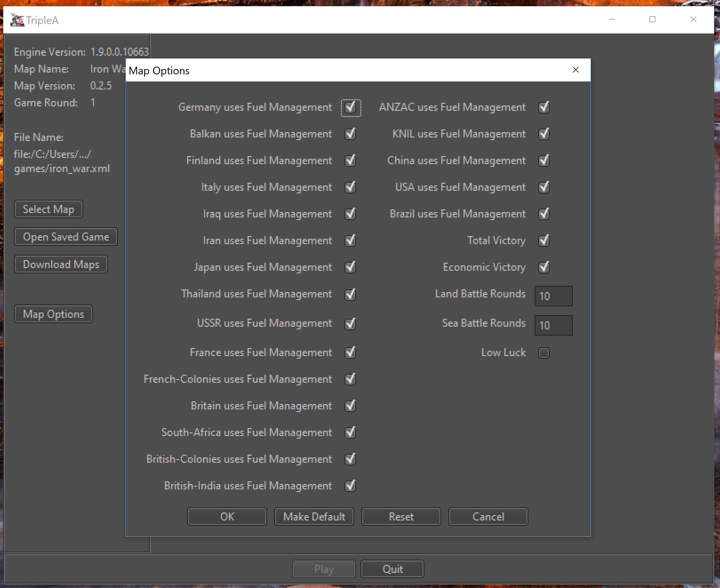Image resolution: width=720 pixels, height=588 pixels.
Task: Toggle China uses Fuel Management
Action: tap(544, 161)
